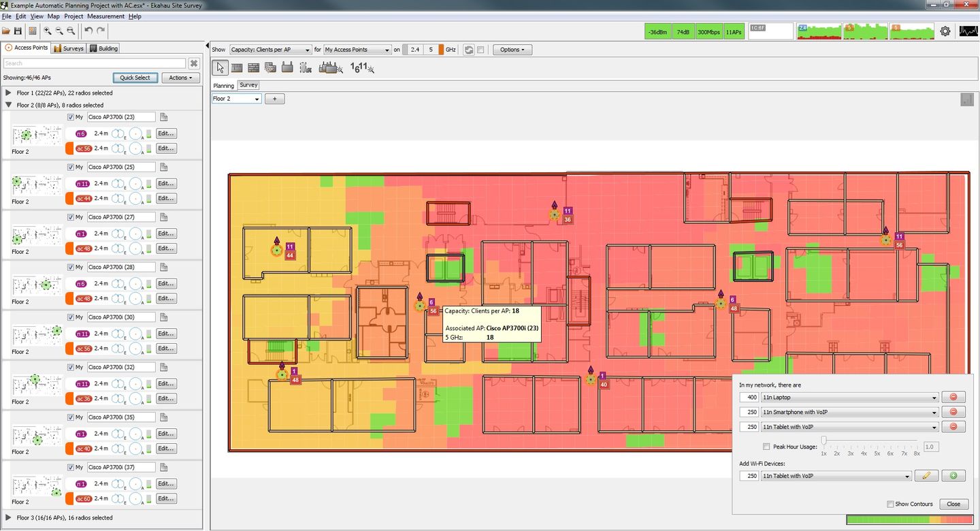Toggle My checkbox for Cisco AP3700i (23)

coord(71,117)
